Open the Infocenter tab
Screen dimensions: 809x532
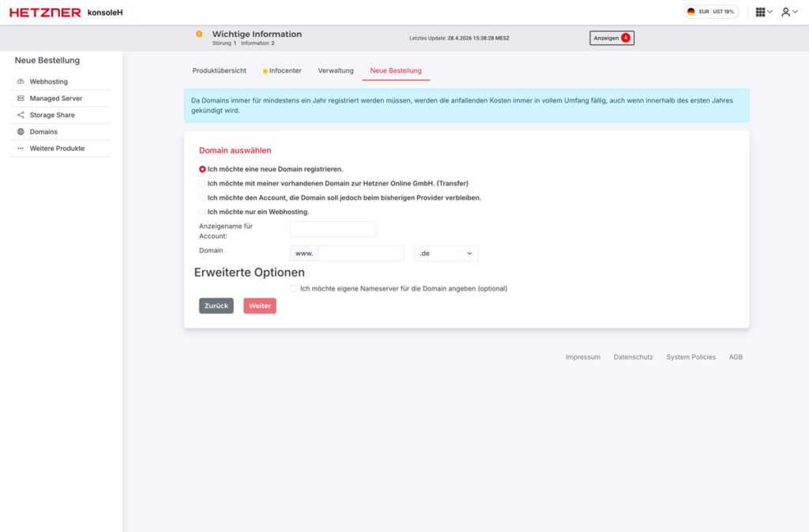(286, 70)
